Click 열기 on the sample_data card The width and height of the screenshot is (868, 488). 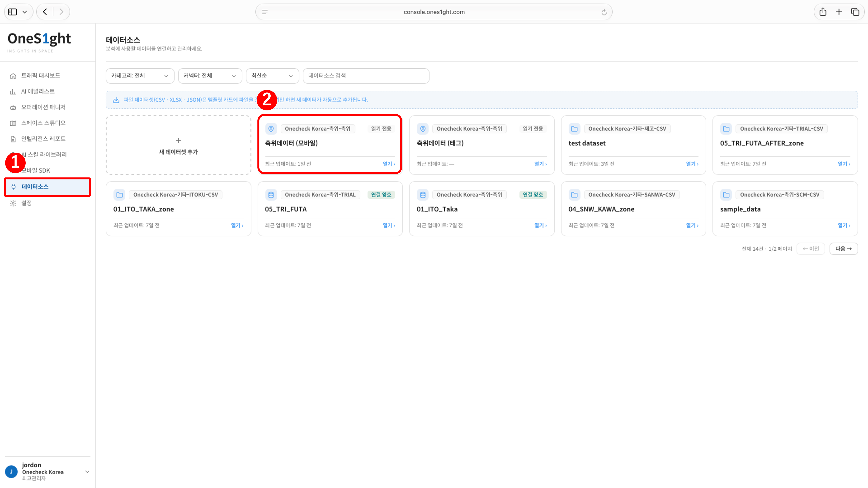coord(844,225)
